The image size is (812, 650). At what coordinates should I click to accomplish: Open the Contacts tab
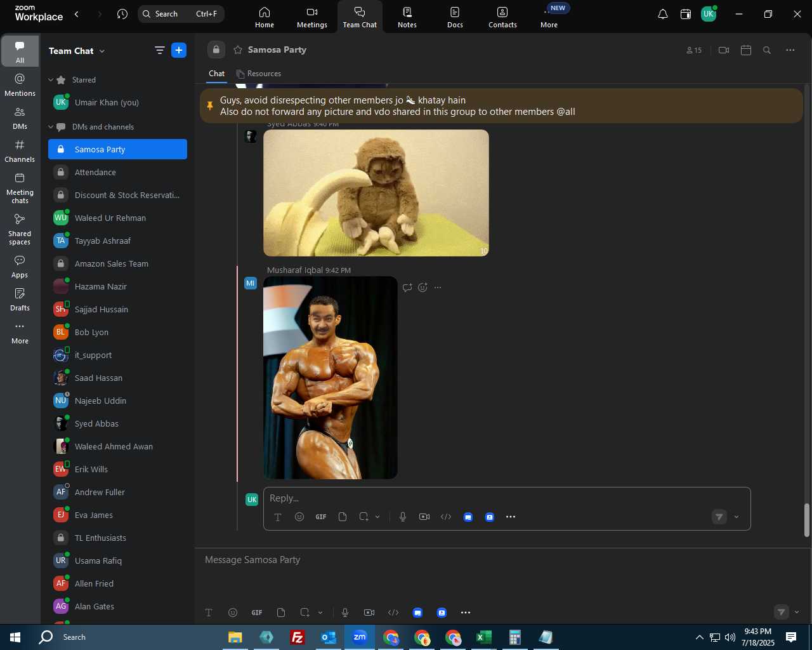pyautogui.click(x=502, y=17)
